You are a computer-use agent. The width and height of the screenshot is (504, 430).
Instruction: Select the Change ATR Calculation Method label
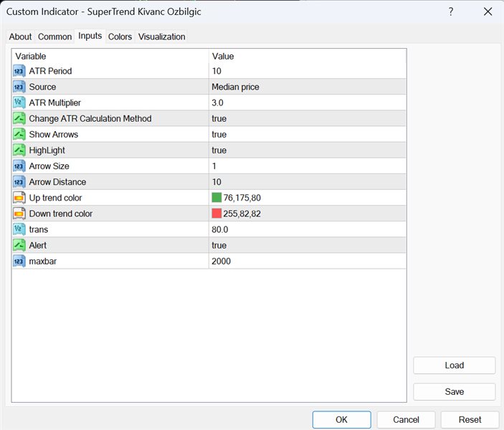[90, 118]
